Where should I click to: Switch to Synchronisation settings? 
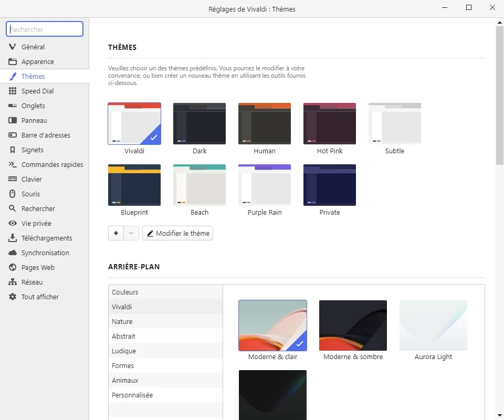point(44,253)
